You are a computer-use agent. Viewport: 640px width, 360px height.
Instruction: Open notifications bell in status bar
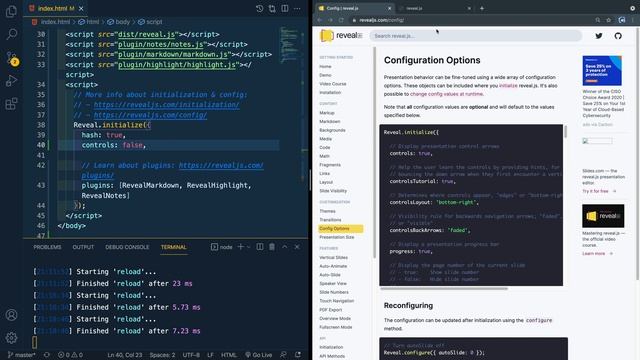298,355
